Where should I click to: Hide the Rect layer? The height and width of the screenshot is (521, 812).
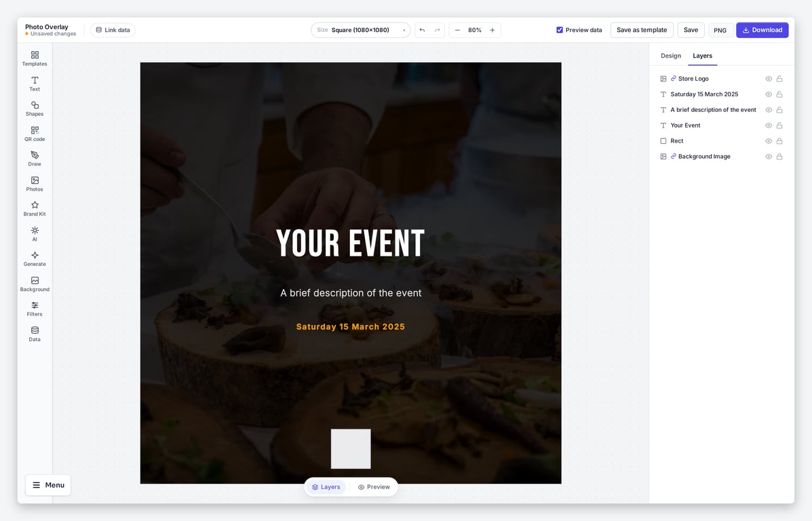tap(769, 141)
